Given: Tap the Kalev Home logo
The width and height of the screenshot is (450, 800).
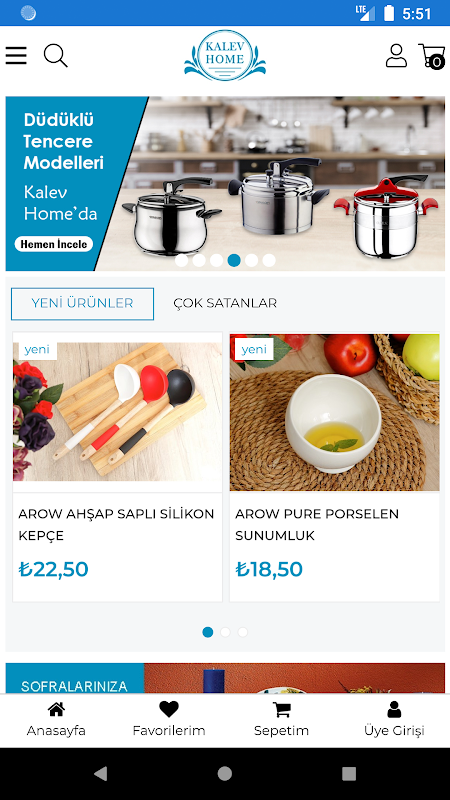Looking at the screenshot, I should [x=225, y=56].
